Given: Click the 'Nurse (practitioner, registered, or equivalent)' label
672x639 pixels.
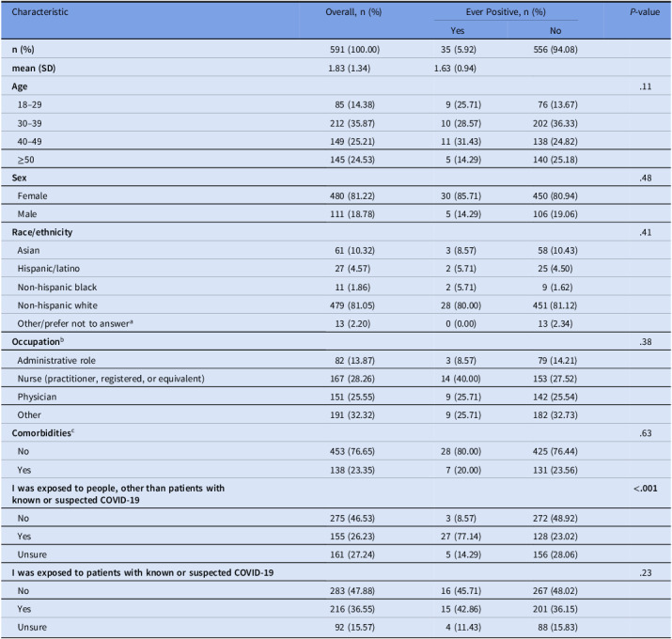Looking at the screenshot, I should pyautogui.click(x=111, y=379).
